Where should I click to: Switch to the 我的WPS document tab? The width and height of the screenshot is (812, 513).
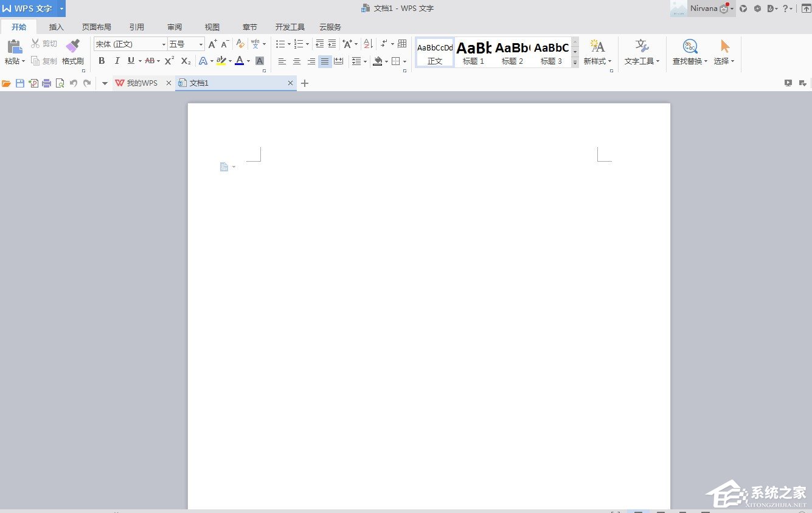tap(142, 83)
